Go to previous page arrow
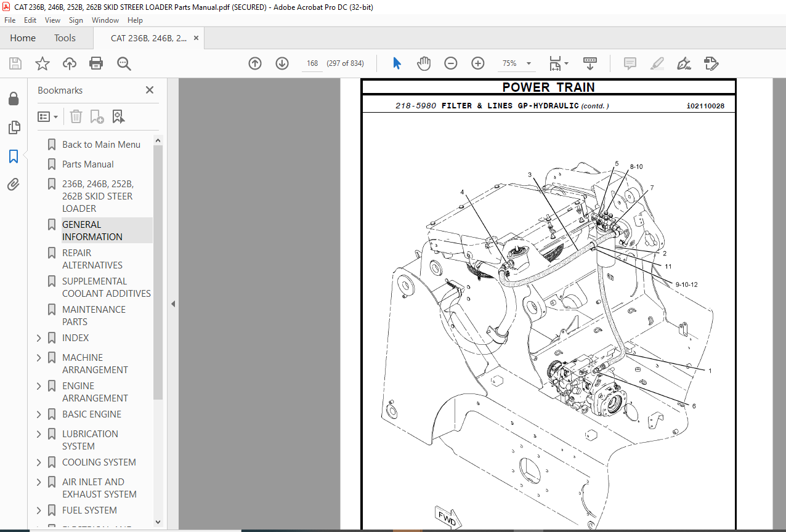The width and height of the screenshot is (786, 532). 255,63
